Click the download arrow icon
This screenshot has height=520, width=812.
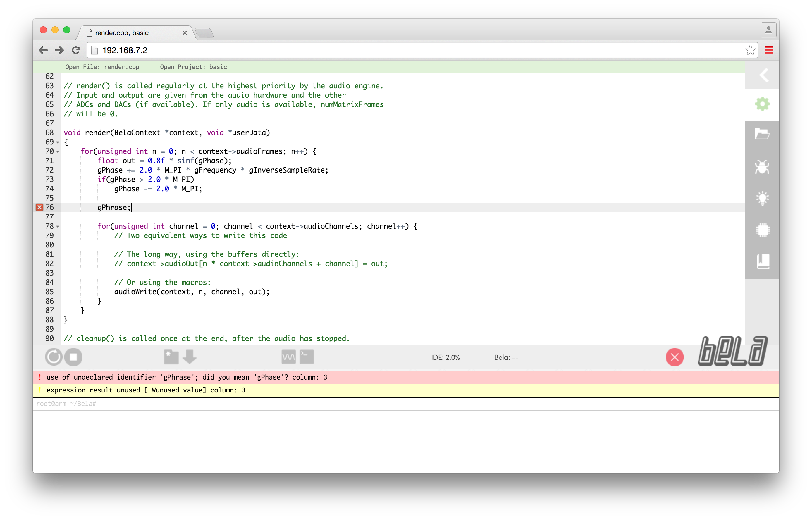190,357
